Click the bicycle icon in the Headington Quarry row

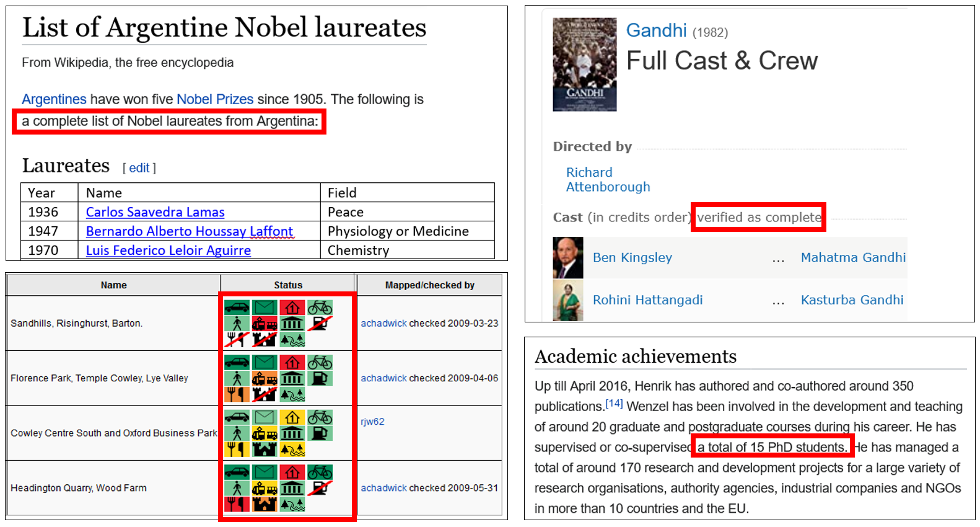[x=320, y=472]
